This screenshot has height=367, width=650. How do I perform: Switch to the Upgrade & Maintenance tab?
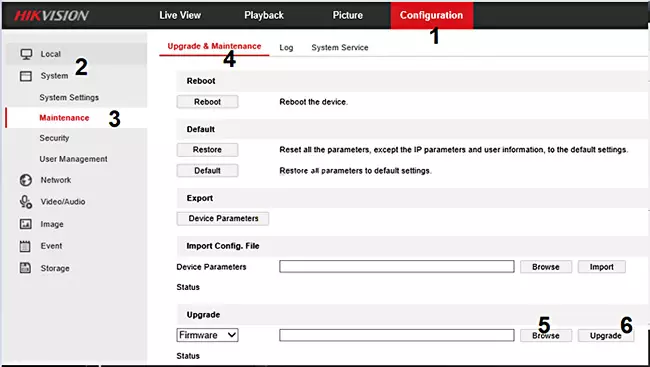click(x=214, y=46)
